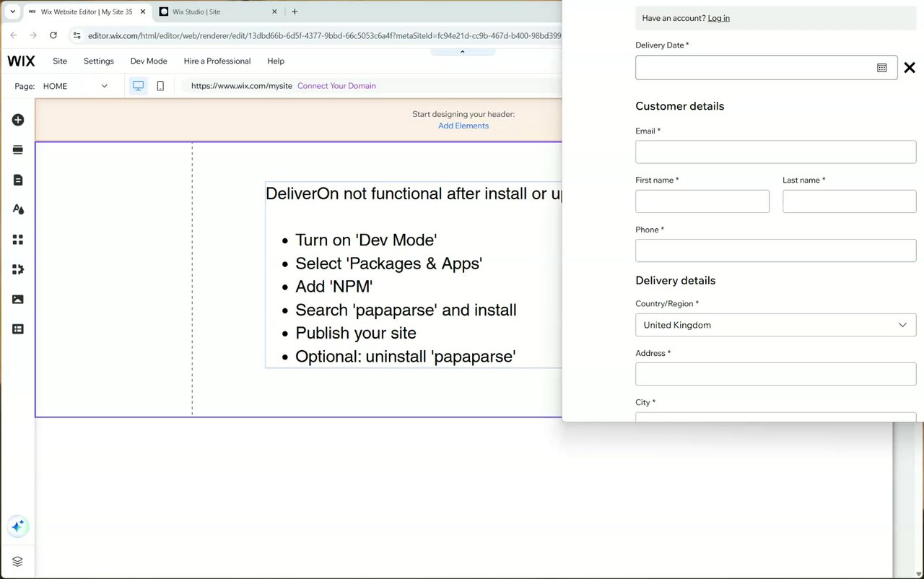Click the Customer details heading
The image size is (924, 579).
pyautogui.click(x=679, y=106)
